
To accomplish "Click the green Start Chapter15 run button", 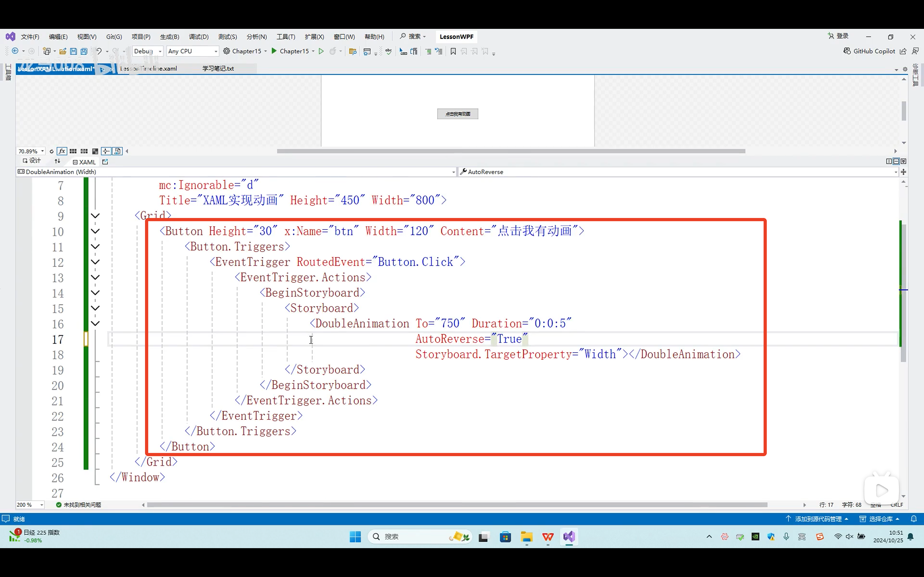I will tap(274, 51).
